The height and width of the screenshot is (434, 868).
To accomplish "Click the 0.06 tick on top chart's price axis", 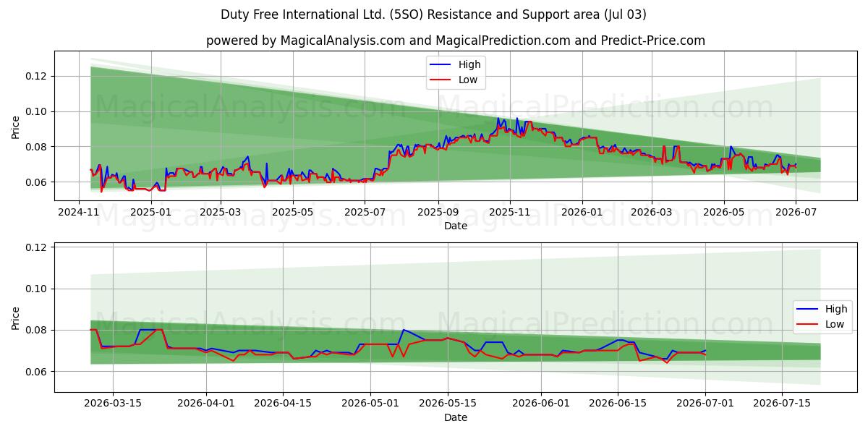I will point(37,182).
